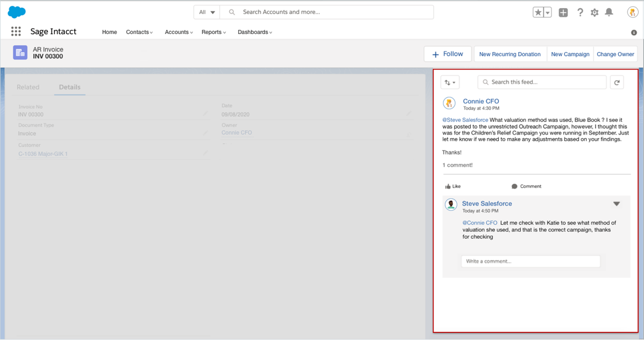Switch to the Related tab
Screen dimensions: 644x340
pos(28,87)
